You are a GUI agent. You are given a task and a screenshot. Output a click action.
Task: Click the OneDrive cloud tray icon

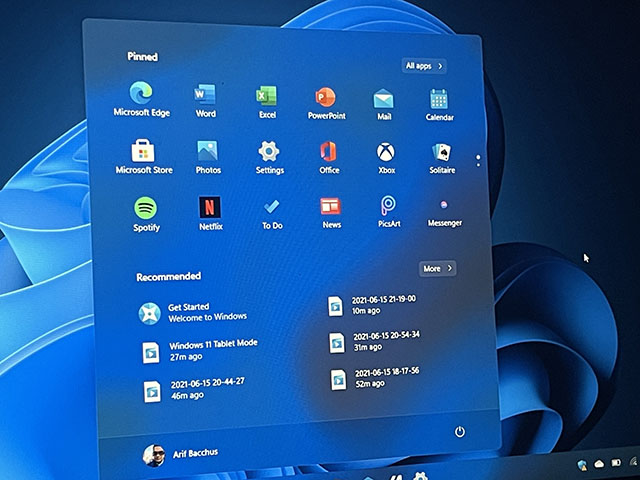coord(599,464)
